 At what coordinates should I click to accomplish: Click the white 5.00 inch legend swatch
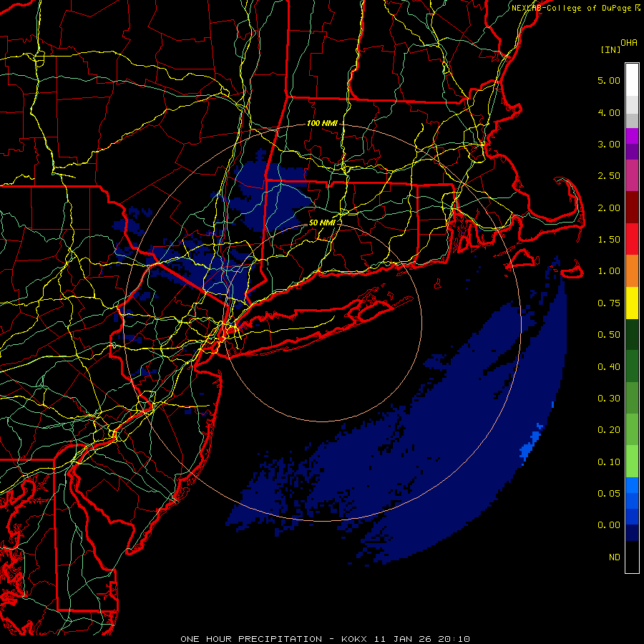pos(632,80)
